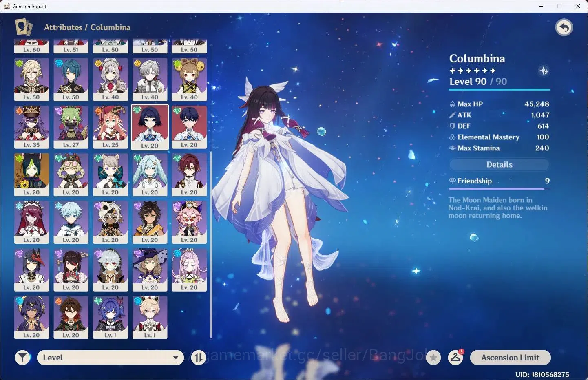Select Iansan with skull headpiece

tap(111, 223)
